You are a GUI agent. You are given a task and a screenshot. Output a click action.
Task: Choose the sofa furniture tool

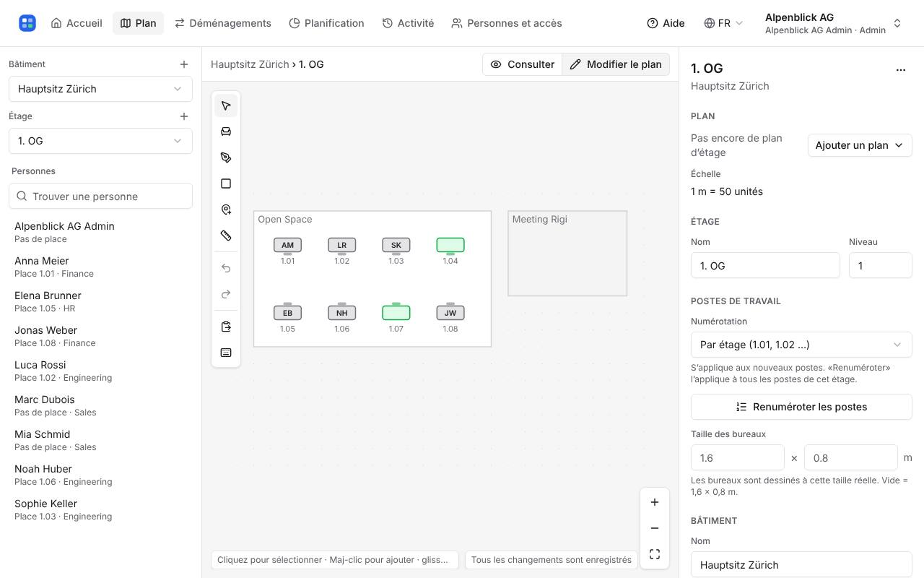pos(226,131)
